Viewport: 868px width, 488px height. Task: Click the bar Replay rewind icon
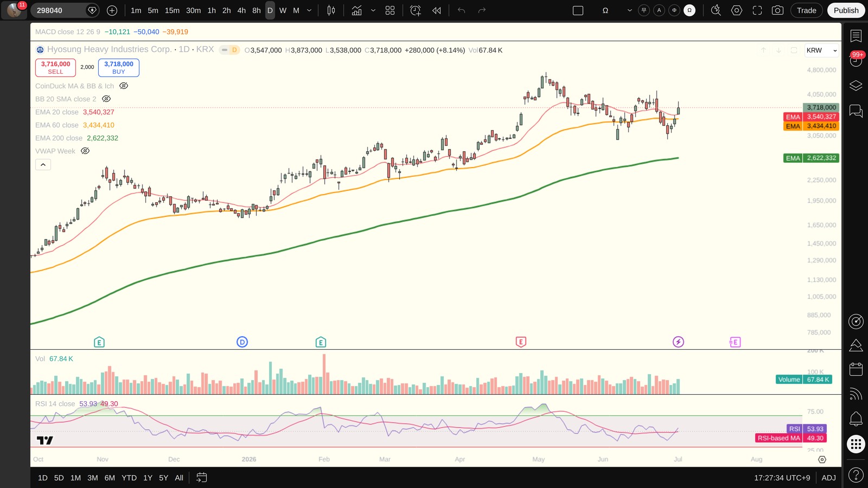tap(437, 10)
